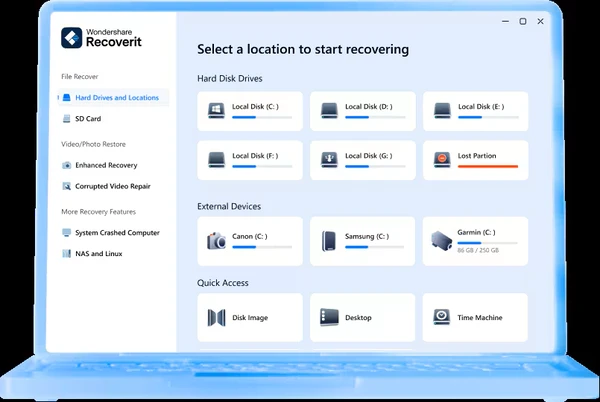Select the Hard Drives and Locations drive icon
The width and height of the screenshot is (600, 402).
67,98
